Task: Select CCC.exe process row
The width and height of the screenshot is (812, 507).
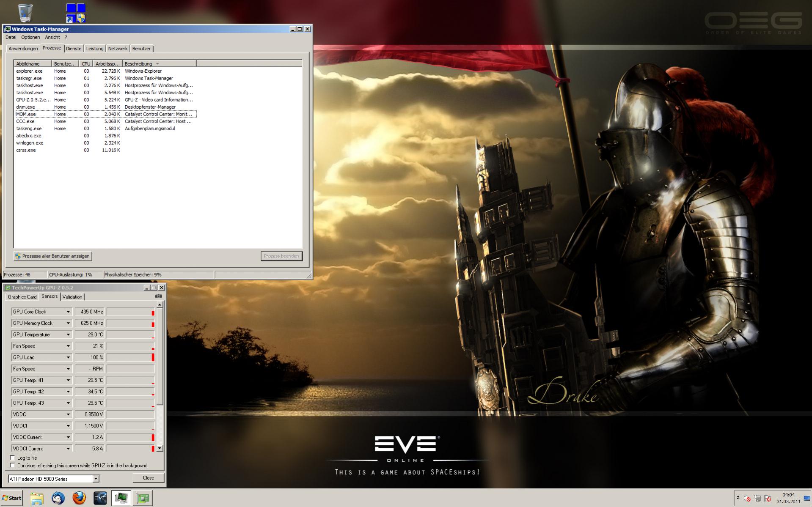Action: [106, 121]
